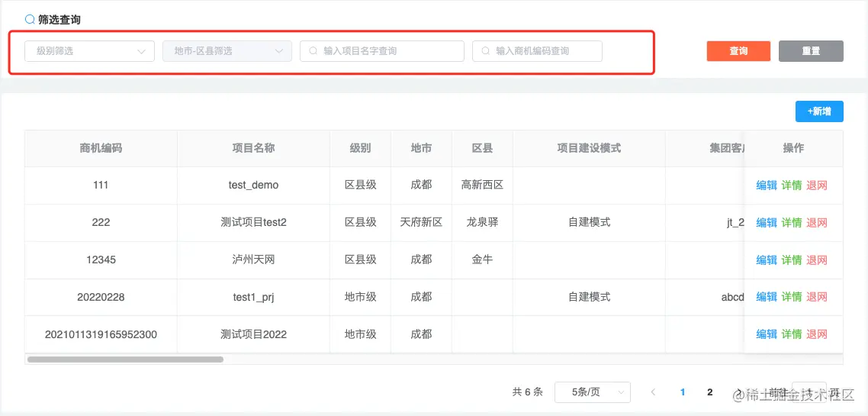Viewport: 868px width, 416px height.
Task: Click 详情 in the test_demo row
Action: pyautogui.click(x=792, y=185)
